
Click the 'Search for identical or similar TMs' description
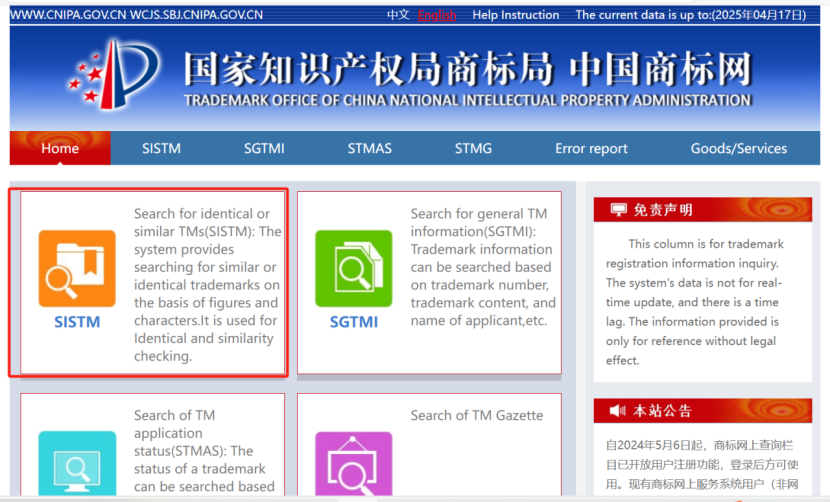point(208,285)
